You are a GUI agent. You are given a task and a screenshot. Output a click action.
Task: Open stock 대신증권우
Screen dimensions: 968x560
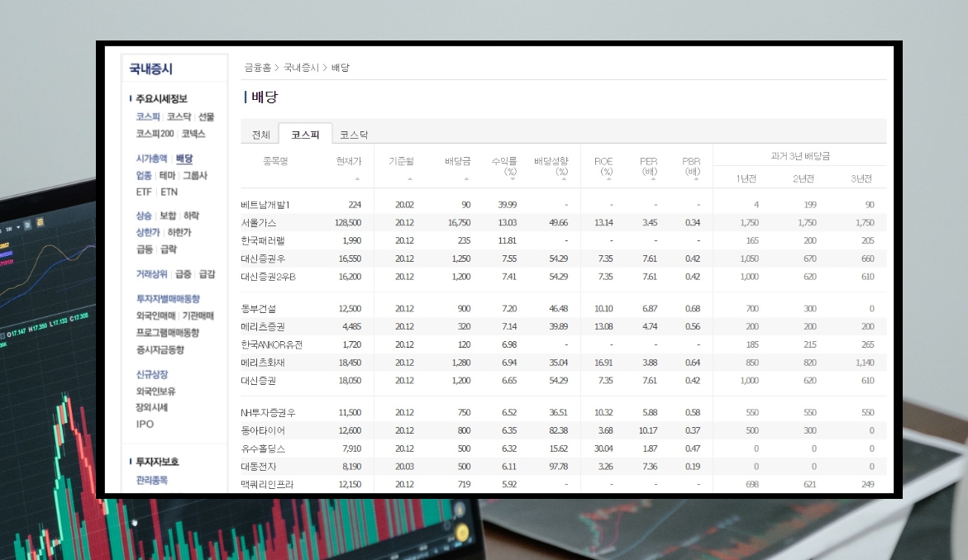[x=263, y=259]
